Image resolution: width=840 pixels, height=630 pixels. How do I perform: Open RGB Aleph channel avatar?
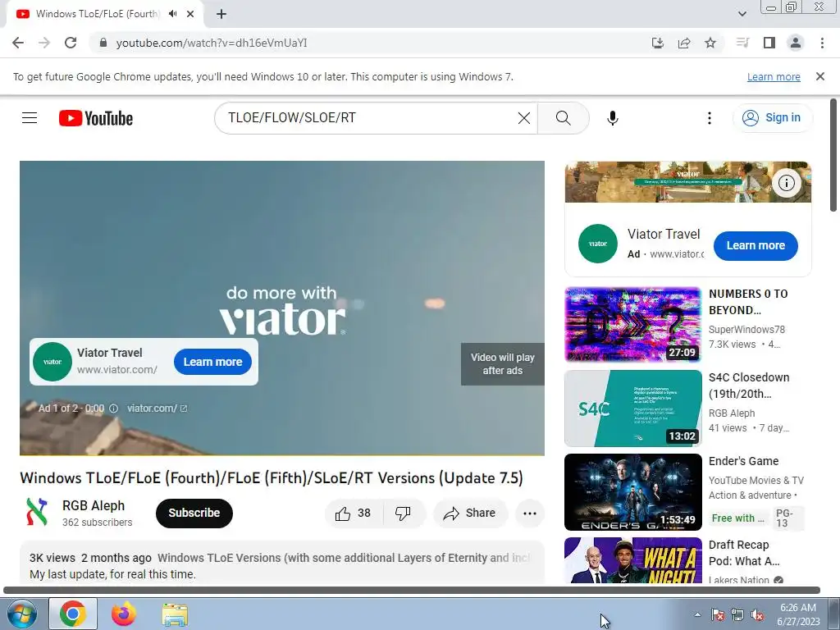tap(37, 513)
